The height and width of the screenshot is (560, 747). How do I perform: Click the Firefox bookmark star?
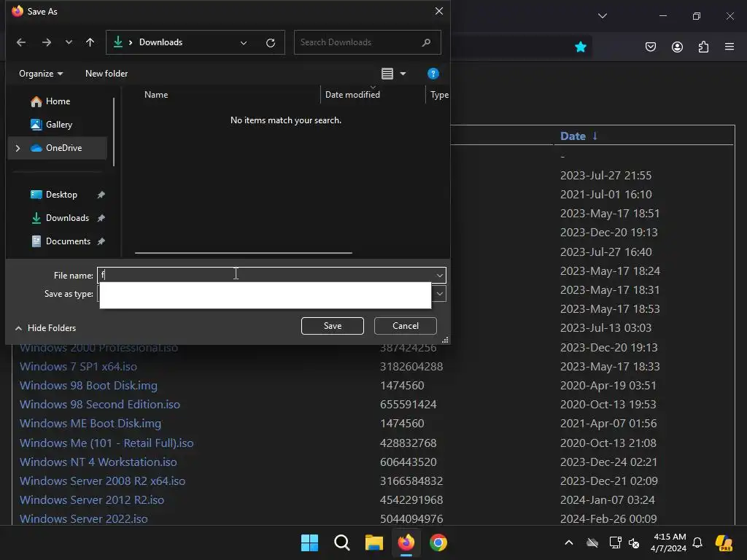pos(580,47)
